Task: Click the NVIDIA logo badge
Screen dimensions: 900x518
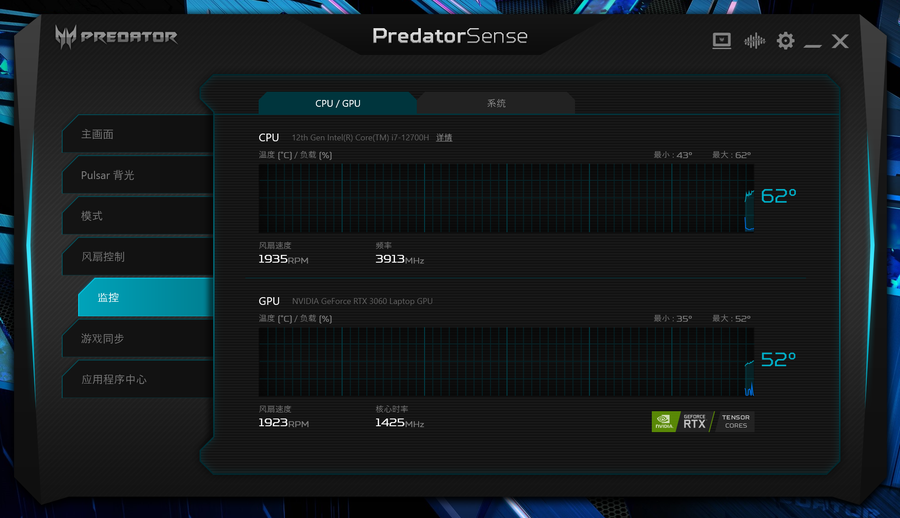Action: click(665, 422)
